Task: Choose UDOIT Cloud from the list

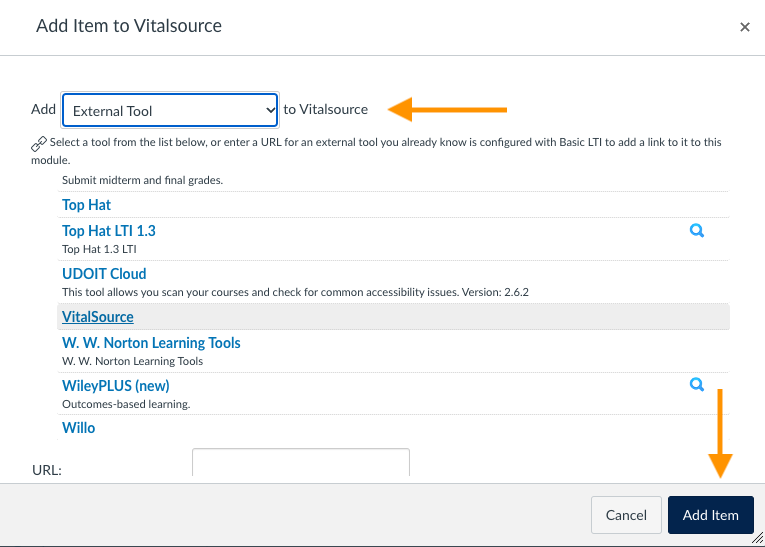Action: [x=104, y=274]
